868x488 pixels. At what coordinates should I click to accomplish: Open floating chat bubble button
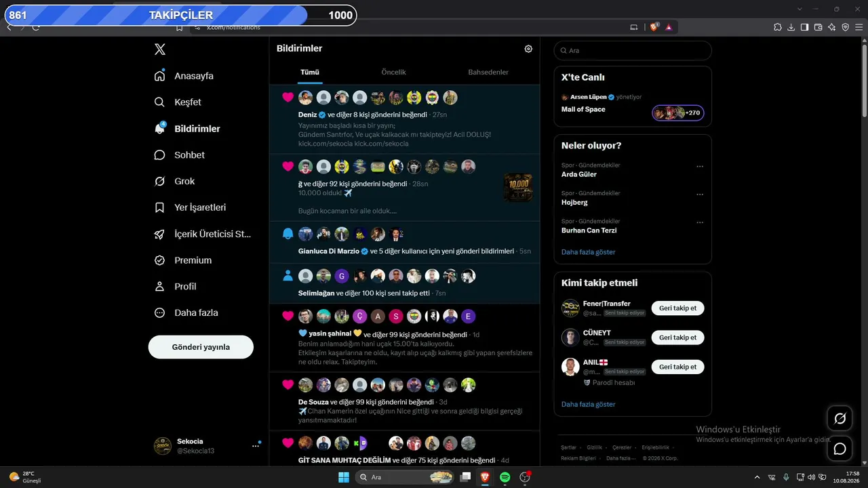click(840, 449)
